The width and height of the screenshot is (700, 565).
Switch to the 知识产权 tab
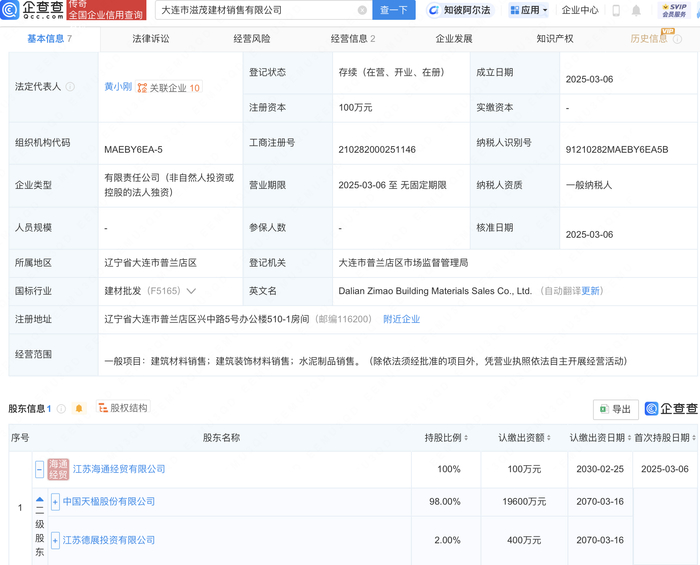click(554, 39)
